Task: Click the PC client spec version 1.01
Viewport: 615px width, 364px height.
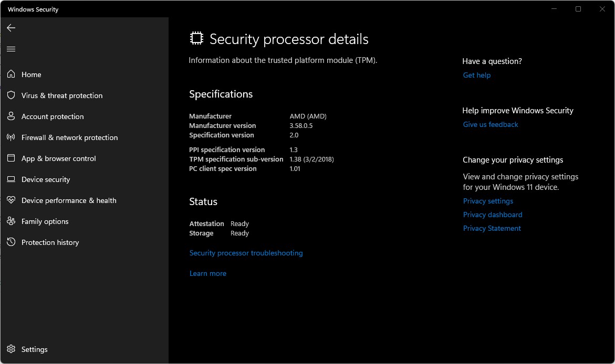Action: [x=295, y=169]
